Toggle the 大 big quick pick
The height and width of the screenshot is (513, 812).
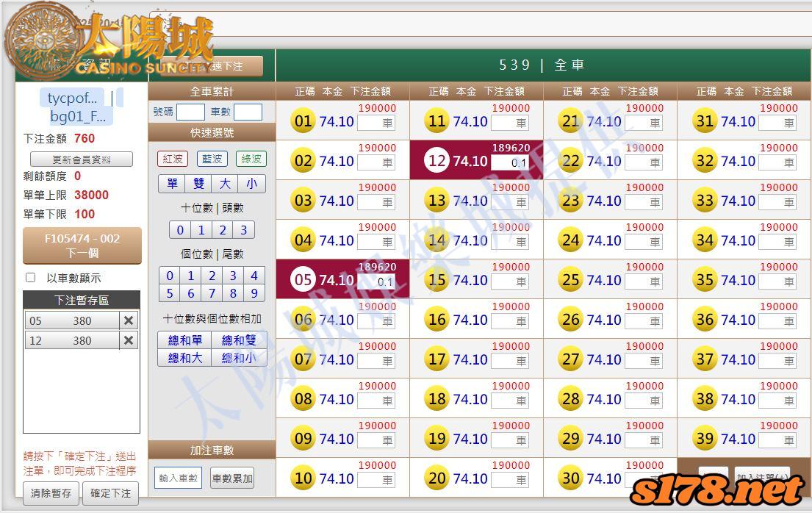pos(225,184)
